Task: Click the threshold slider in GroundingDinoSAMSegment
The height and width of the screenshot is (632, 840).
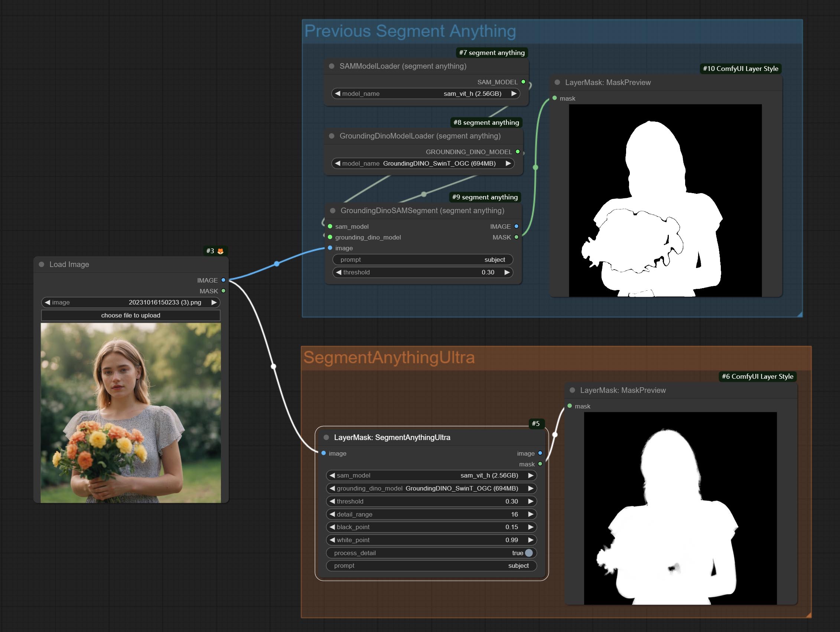Action: point(422,272)
